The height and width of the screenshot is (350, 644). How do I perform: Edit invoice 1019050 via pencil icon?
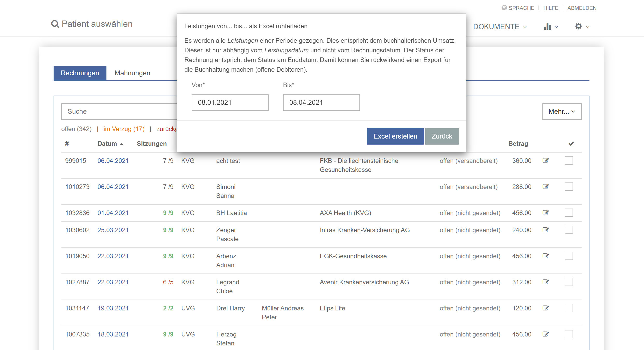(546, 256)
